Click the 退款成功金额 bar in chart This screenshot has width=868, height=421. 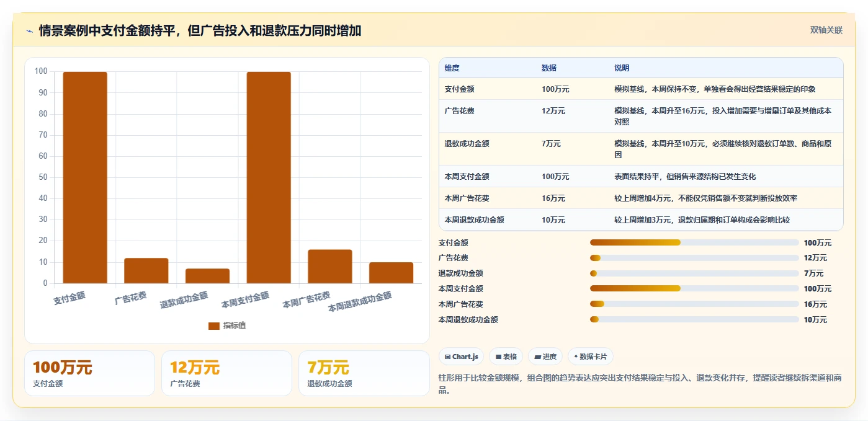coord(207,276)
